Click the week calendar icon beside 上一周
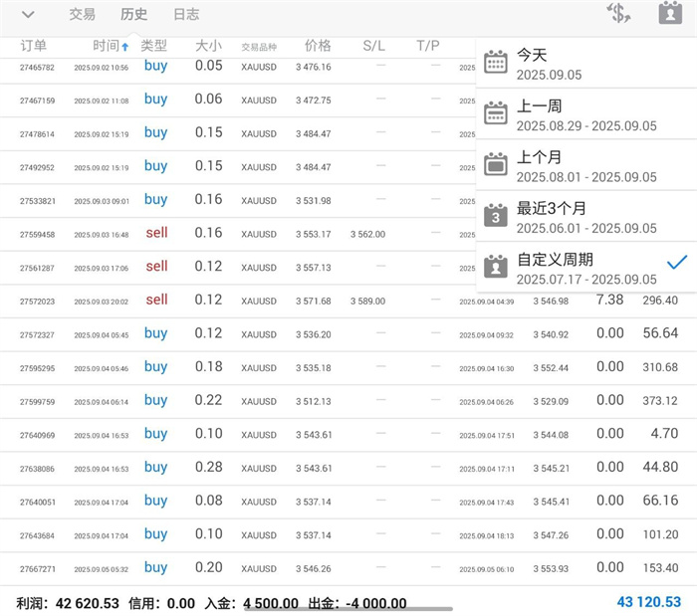 (496, 112)
